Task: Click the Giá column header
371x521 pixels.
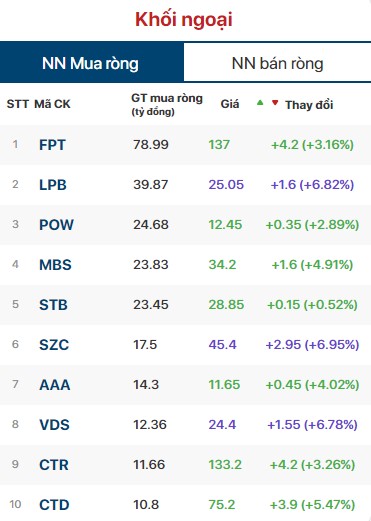Action: tap(230, 104)
